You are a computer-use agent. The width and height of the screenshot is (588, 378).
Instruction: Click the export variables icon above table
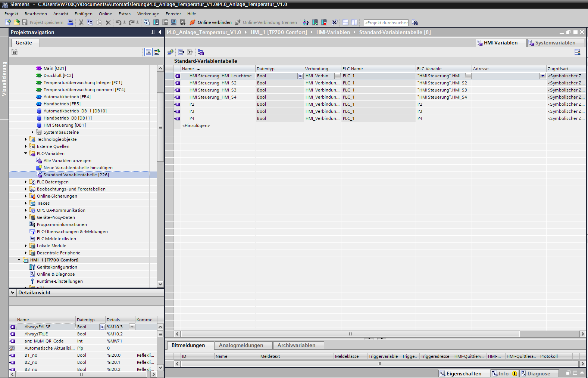point(181,52)
